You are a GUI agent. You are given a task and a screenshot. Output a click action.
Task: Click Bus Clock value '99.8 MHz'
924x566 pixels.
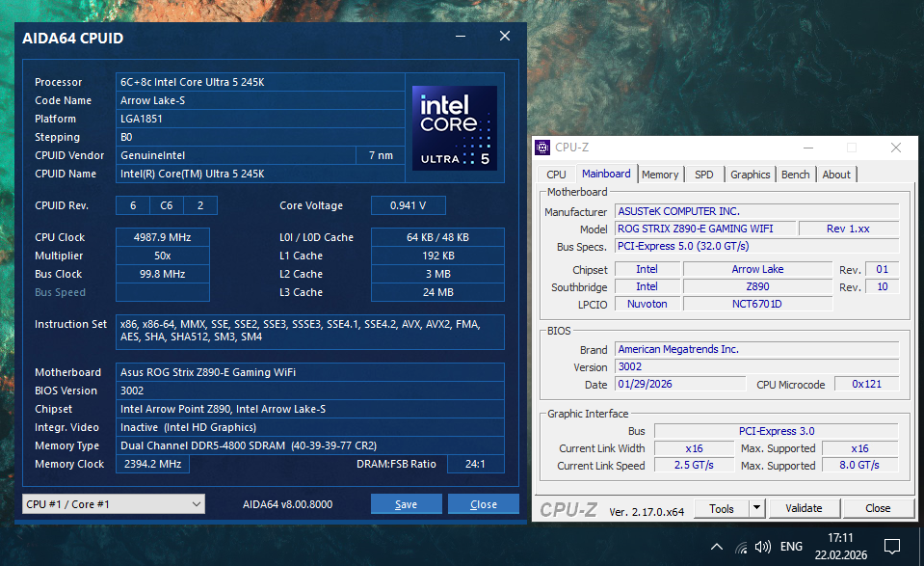point(163,274)
